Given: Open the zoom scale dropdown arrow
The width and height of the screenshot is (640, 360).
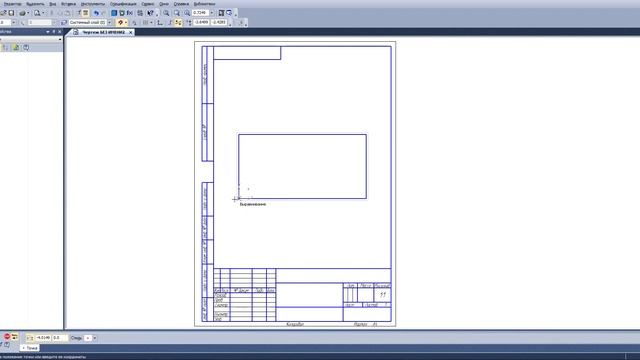Looking at the screenshot, I should click(211, 13).
